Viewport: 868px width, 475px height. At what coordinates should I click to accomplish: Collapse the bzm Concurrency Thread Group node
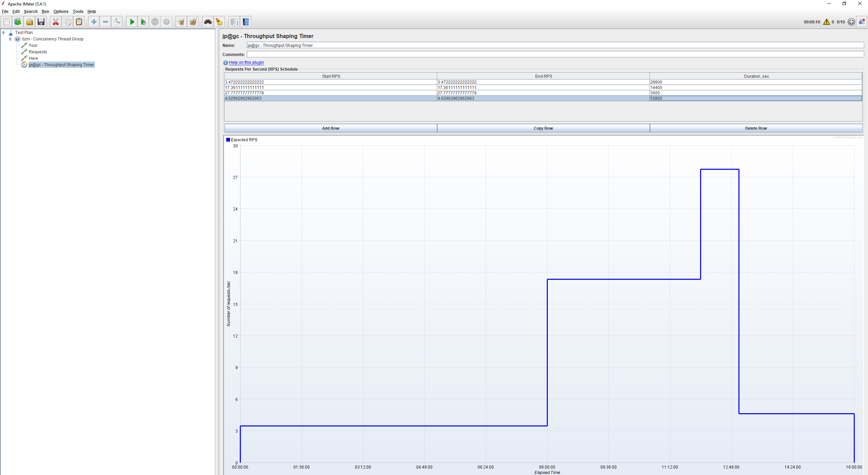(10, 39)
